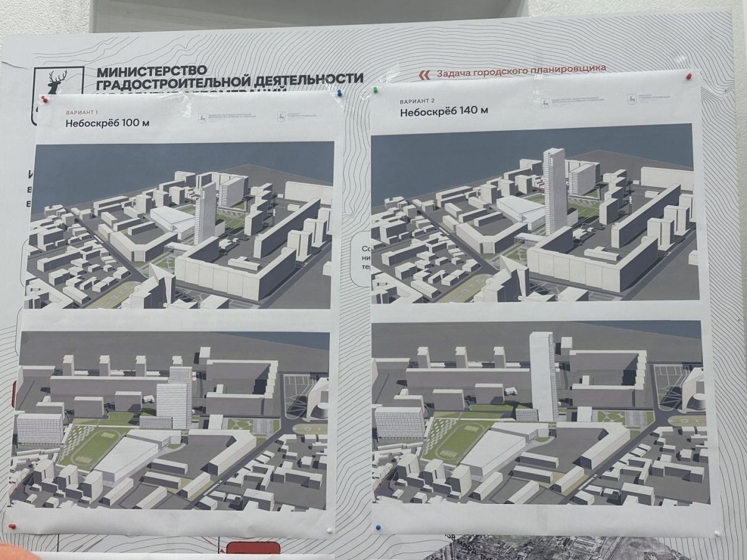Click the red double chevron before Задача
747x560 pixels.
click(424, 75)
